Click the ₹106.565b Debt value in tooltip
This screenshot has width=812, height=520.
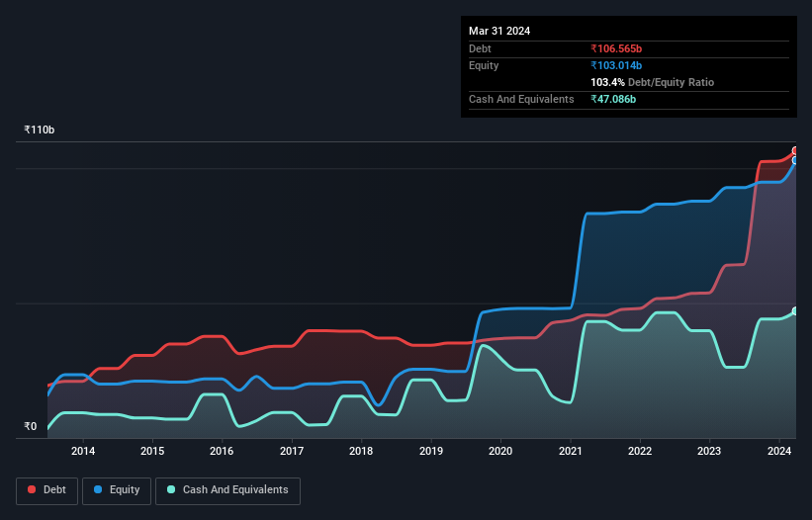click(x=616, y=48)
